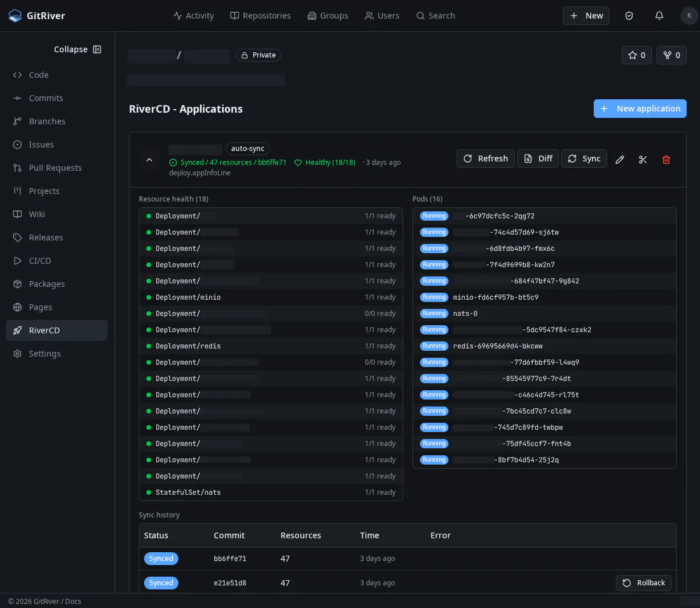Delete the application with trash icon
This screenshot has height=608, width=700.
[666, 160]
